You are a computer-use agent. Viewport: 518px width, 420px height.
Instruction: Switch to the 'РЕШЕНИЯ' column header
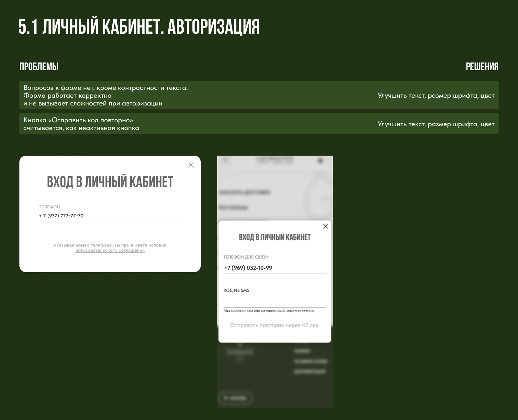(x=482, y=67)
